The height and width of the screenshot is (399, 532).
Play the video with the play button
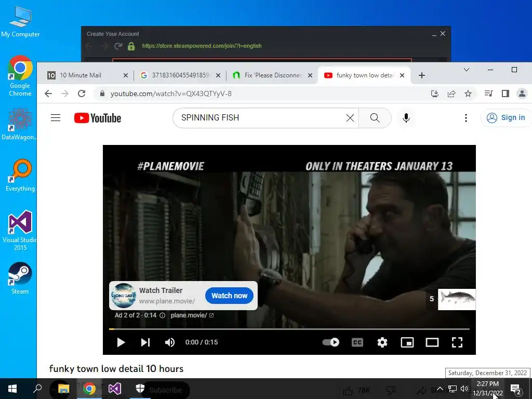coord(121,342)
